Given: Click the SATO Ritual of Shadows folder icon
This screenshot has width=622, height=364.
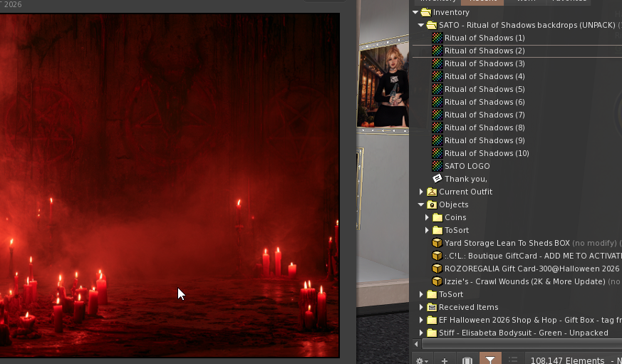Looking at the screenshot, I should click(432, 25).
